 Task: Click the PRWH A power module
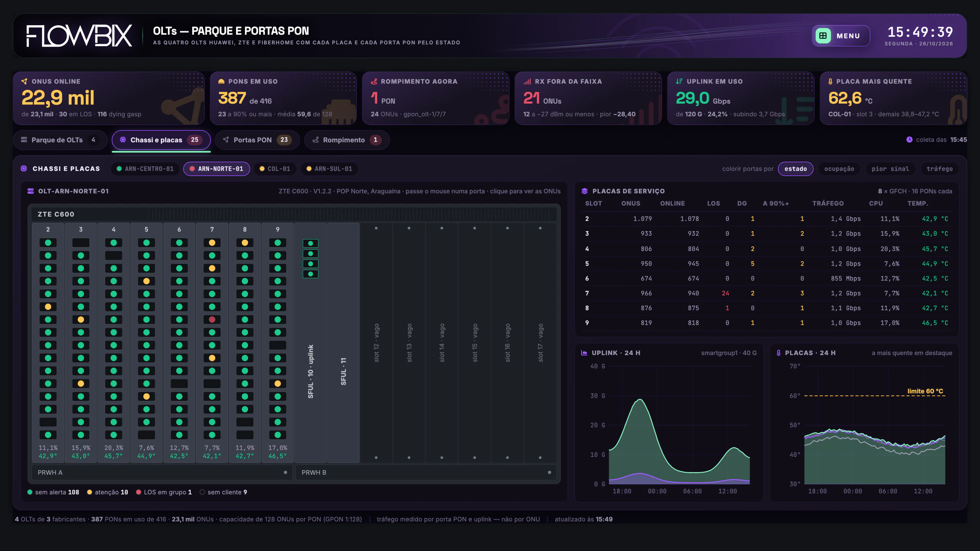(x=162, y=472)
